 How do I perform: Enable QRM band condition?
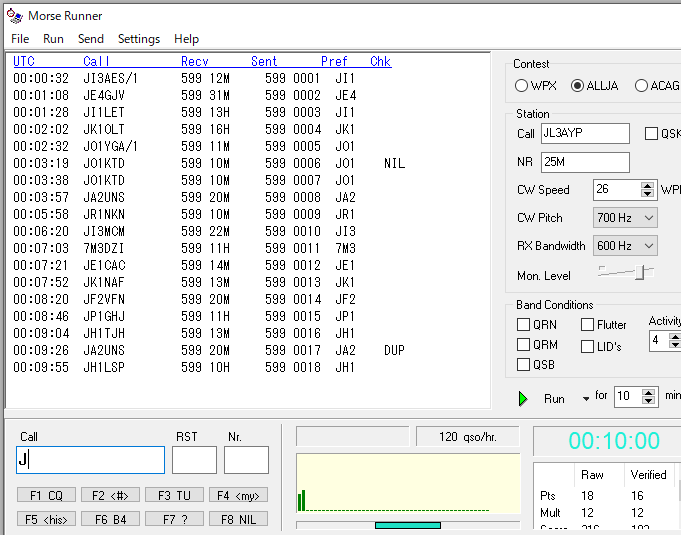tap(523, 344)
